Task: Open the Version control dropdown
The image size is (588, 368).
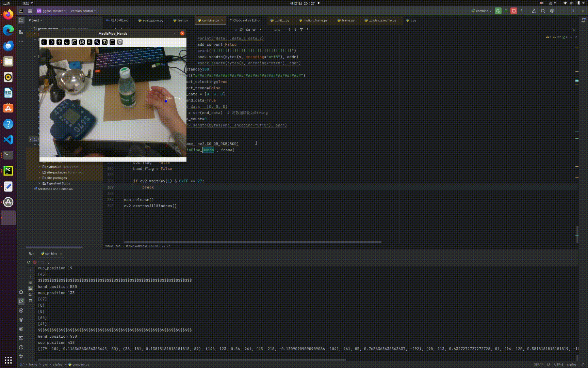Action: (x=83, y=11)
